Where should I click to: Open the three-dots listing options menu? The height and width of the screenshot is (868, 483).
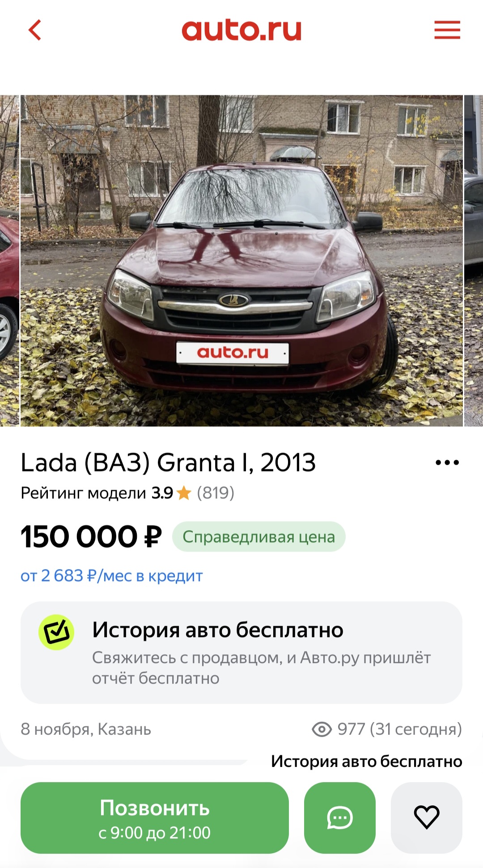447,463
